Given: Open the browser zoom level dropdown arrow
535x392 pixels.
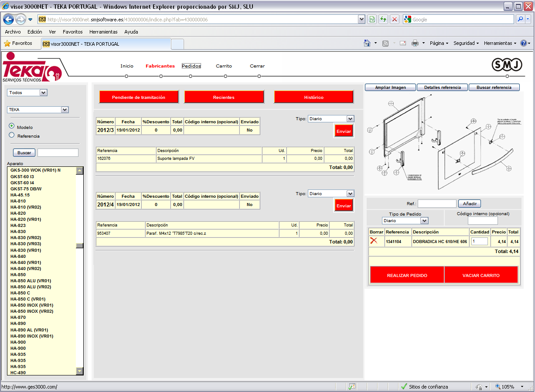Looking at the screenshot, I should (x=522, y=387).
